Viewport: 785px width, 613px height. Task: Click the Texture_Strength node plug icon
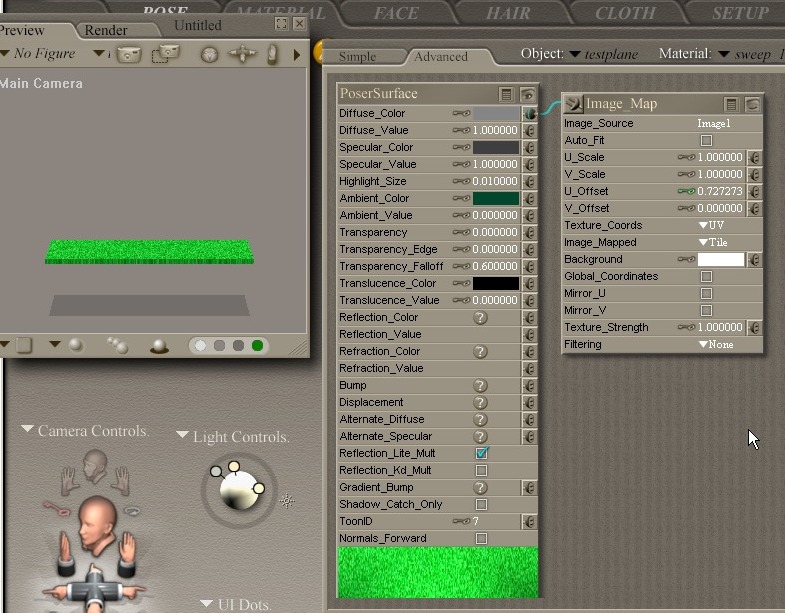pos(753,328)
